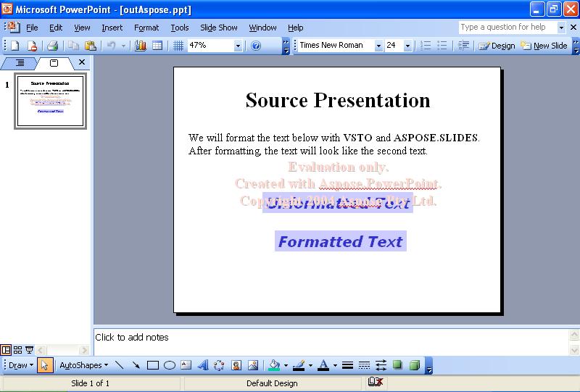Insert a diagram or organization chart
580x392 pixels.
pos(219,365)
